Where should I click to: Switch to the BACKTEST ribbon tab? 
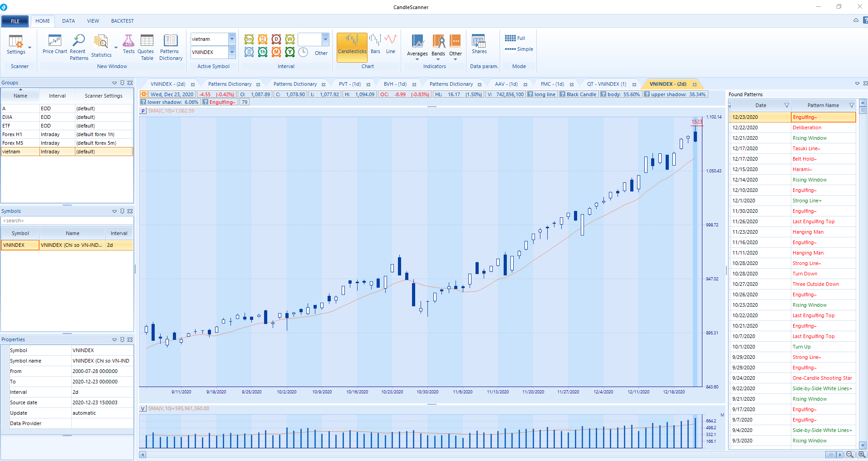pyautogui.click(x=122, y=21)
